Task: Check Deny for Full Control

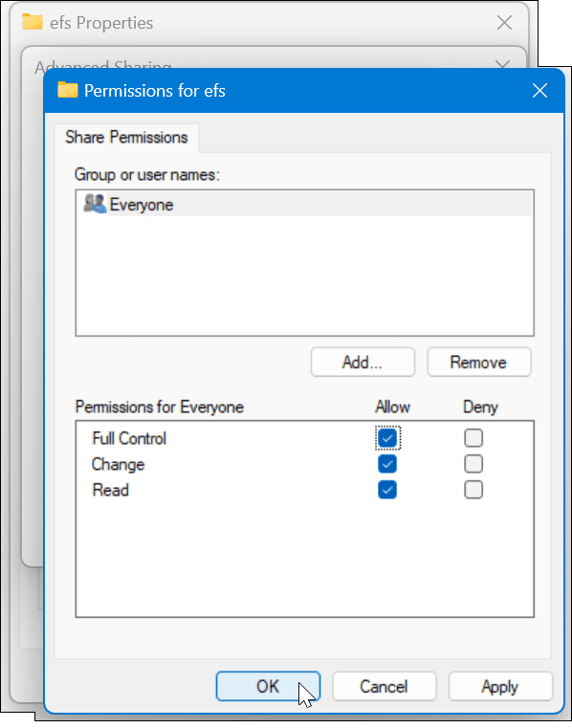Action: [473, 438]
